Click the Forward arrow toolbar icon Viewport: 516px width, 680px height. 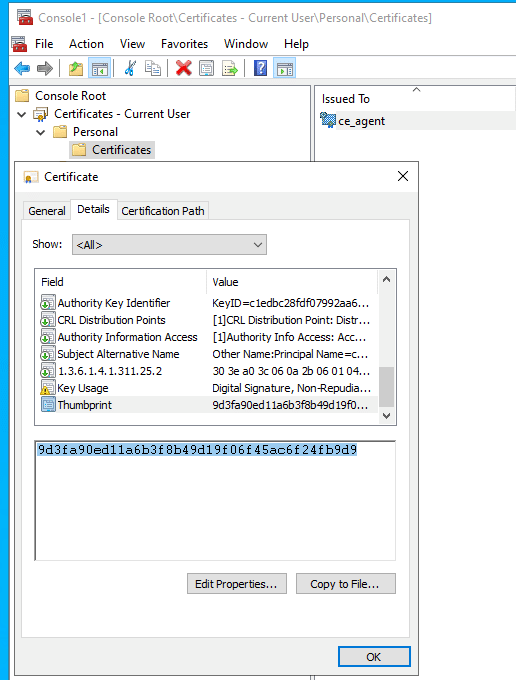coord(45,69)
